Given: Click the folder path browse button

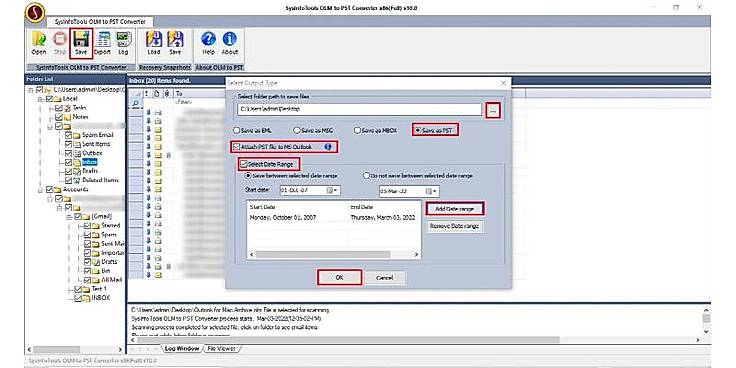Looking at the screenshot, I should point(493,110).
